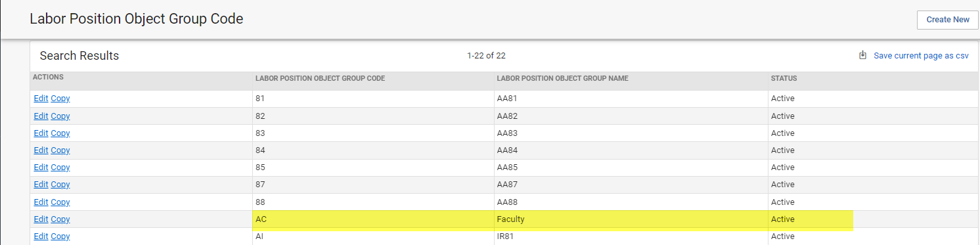Viewport: 980px width, 245px height.
Task: Edit the row with code 81
Action: [x=41, y=99]
